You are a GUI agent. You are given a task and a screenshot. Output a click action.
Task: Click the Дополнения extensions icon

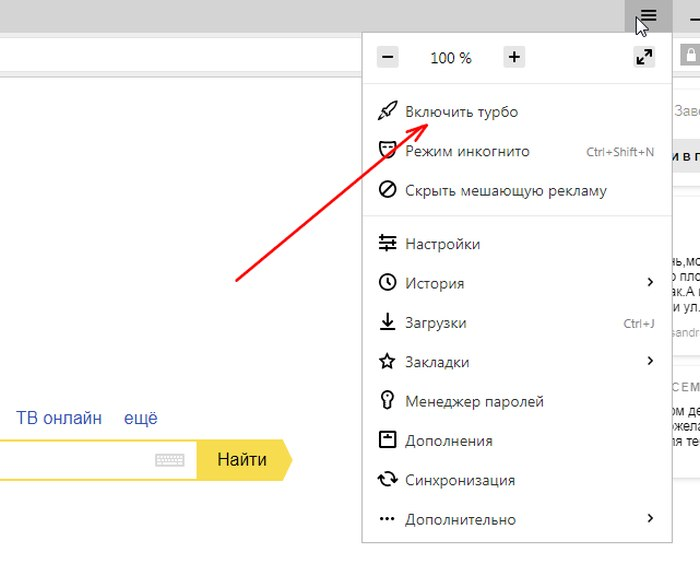pos(387,440)
